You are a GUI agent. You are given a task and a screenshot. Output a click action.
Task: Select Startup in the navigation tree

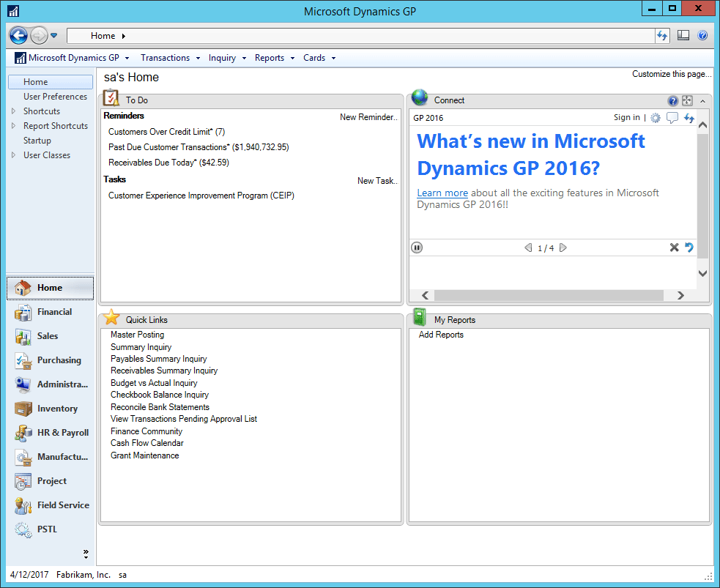[37, 141]
